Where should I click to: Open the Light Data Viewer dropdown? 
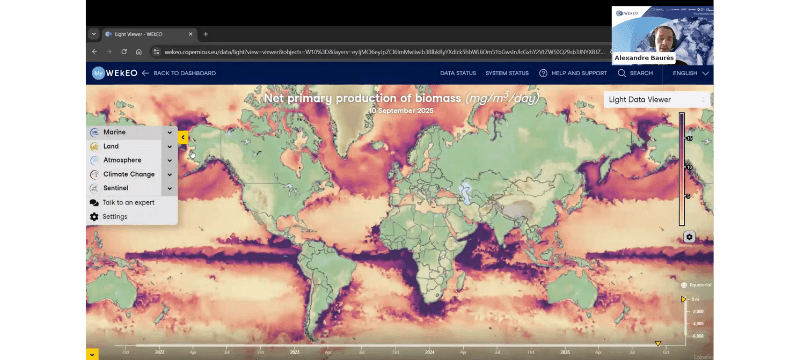tap(657, 100)
